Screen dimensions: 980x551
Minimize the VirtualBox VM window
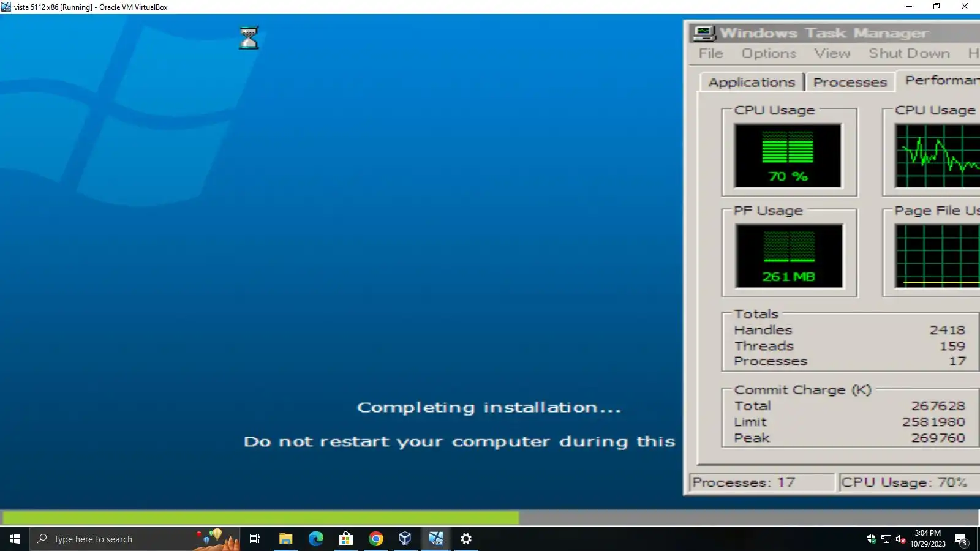pyautogui.click(x=909, y=7)
